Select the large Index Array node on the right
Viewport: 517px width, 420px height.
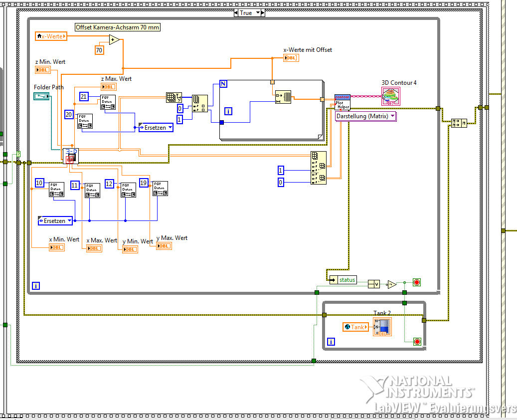click(x=319, y=168)
